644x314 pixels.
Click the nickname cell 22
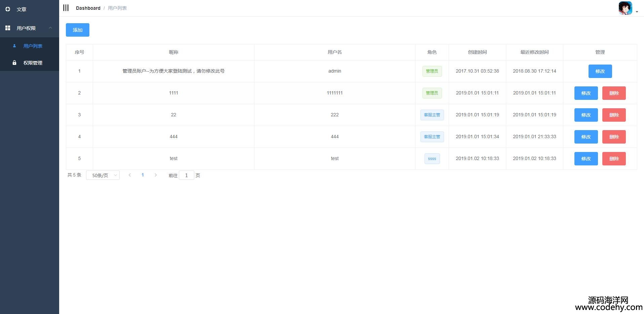(x=173, y=115)
